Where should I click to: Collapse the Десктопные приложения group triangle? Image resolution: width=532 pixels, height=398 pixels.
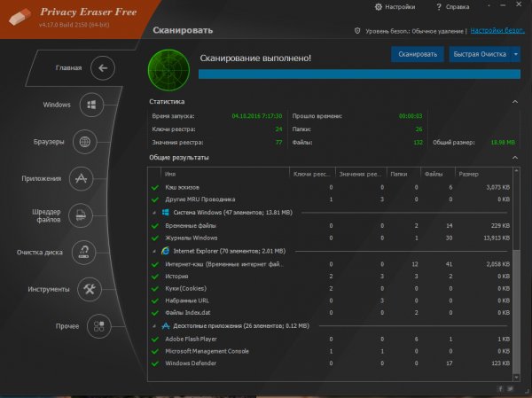[154, 326]
